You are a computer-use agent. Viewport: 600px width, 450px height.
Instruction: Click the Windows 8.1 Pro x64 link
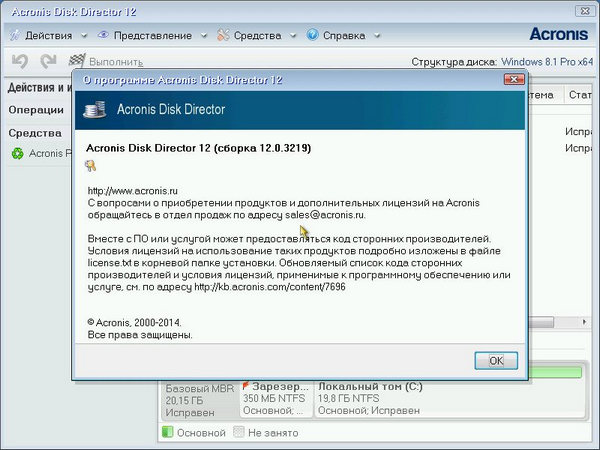pyautogui.click(x=551, y=62)
